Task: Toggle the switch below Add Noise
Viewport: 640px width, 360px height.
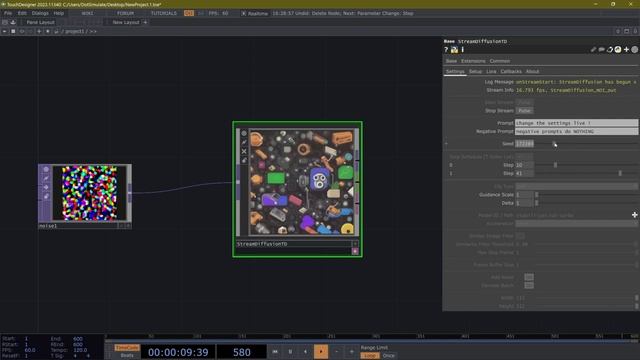Action: coord(529,285)
